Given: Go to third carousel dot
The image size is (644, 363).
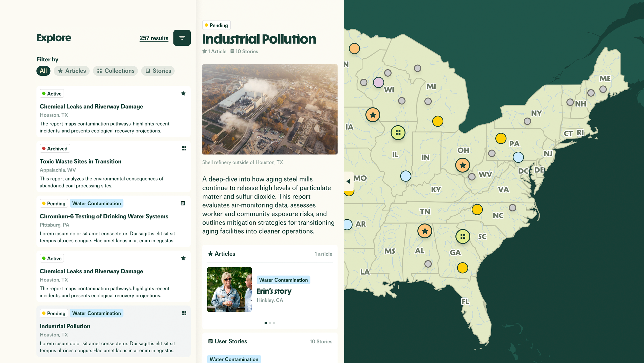Looking at the screenshot, I should pyautogui.click(x=274, y=323).
